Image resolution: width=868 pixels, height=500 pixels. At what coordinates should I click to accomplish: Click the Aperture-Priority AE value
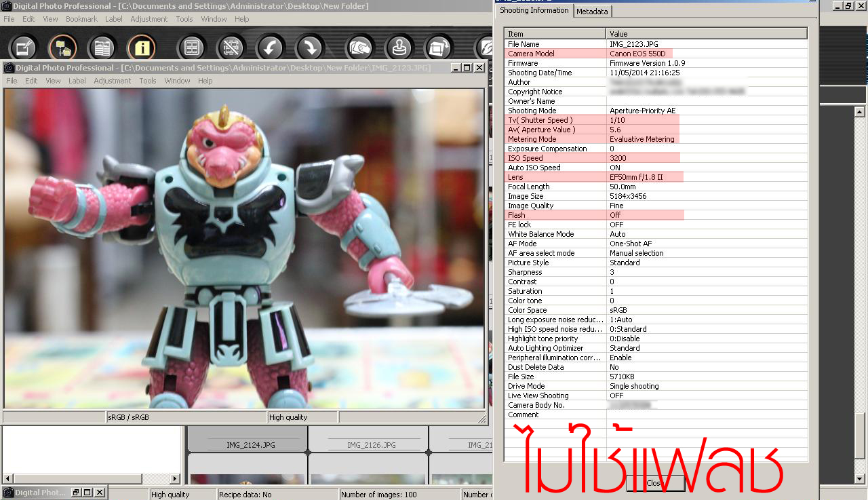click(642, 111)
